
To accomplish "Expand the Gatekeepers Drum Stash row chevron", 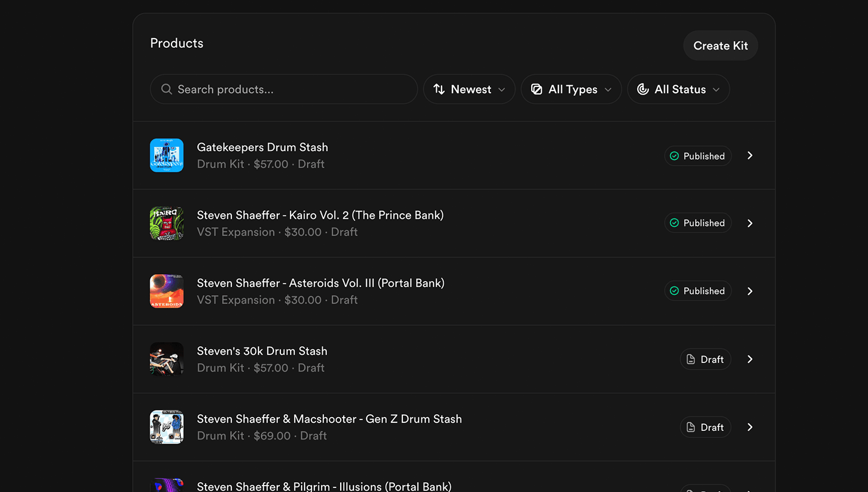I will point(749,156).
